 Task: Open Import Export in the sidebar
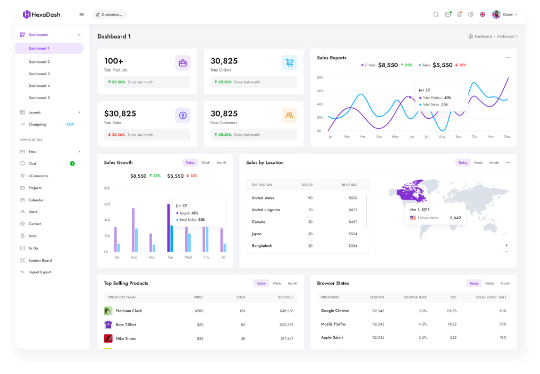tap(40, 272)
